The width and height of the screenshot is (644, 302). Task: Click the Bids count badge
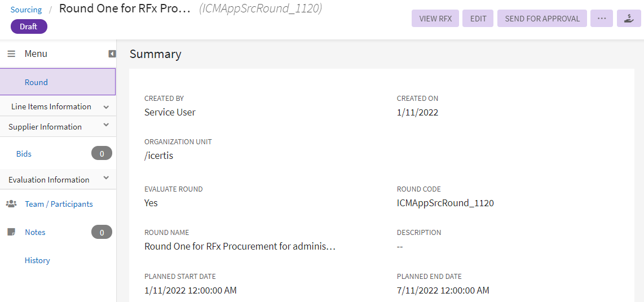(x=102, y=153)
